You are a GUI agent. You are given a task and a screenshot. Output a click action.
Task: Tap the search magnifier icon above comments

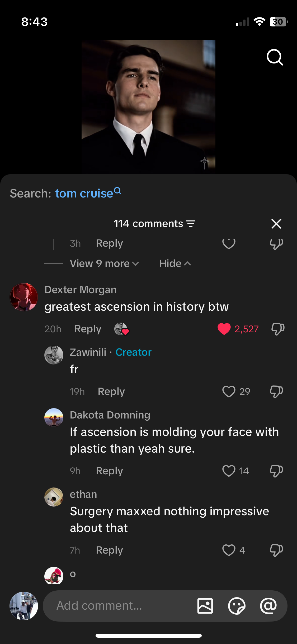(x=275, y=57)
